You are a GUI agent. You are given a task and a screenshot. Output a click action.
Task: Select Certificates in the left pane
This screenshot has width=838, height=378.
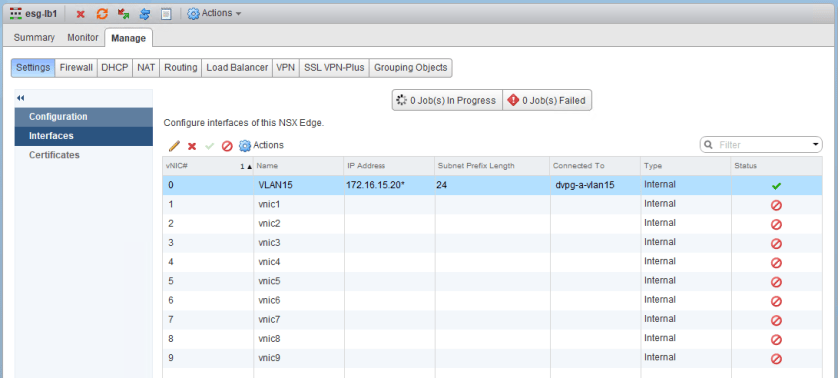coord(83,155)
